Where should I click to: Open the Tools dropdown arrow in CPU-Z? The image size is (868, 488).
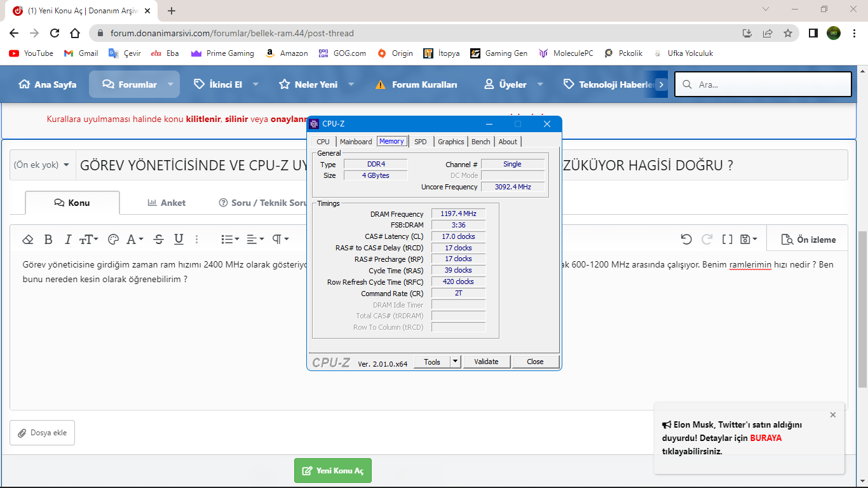tap(455, 362)
